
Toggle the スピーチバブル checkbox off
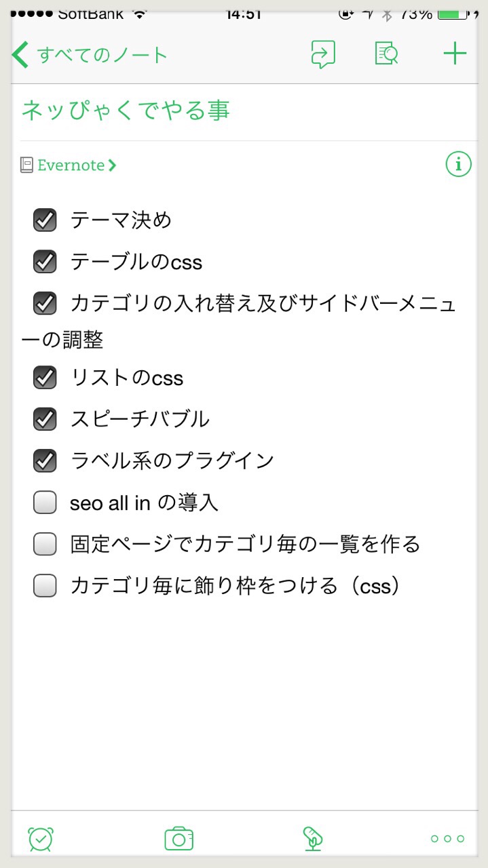point(45,419)
